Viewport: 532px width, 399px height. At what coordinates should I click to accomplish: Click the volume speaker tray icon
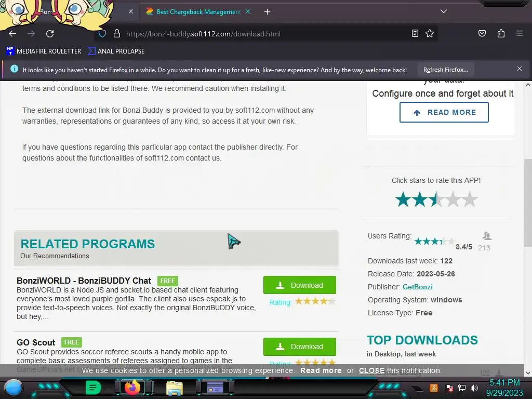pos(474,388)
